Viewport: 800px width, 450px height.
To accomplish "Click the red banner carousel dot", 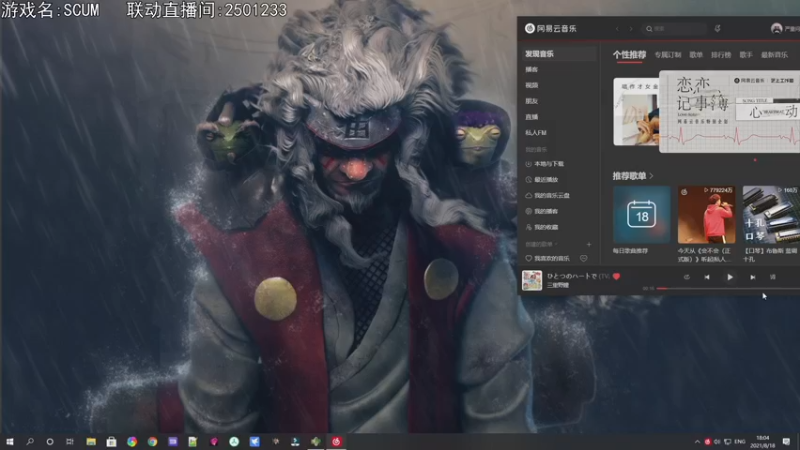I will [755, 160].
